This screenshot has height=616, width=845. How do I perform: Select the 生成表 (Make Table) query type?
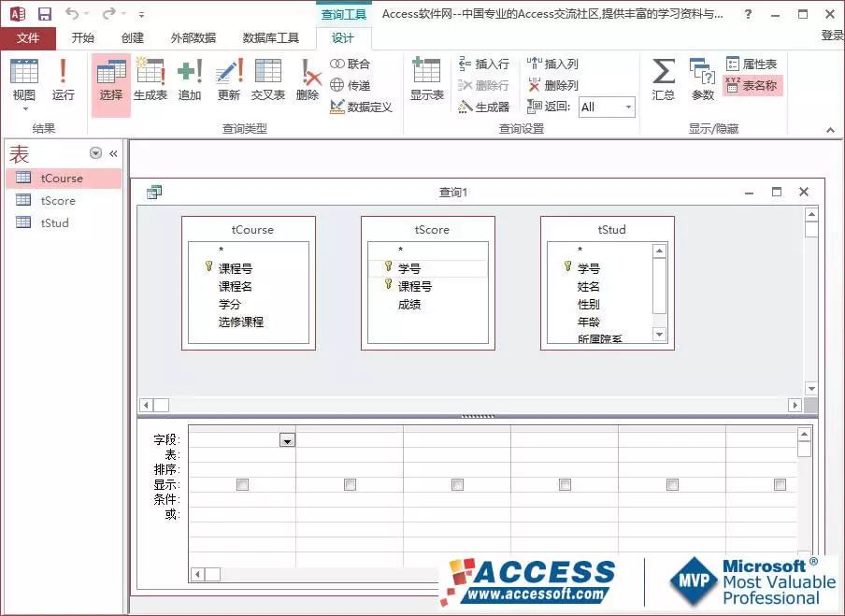click(x=150, y=79)
